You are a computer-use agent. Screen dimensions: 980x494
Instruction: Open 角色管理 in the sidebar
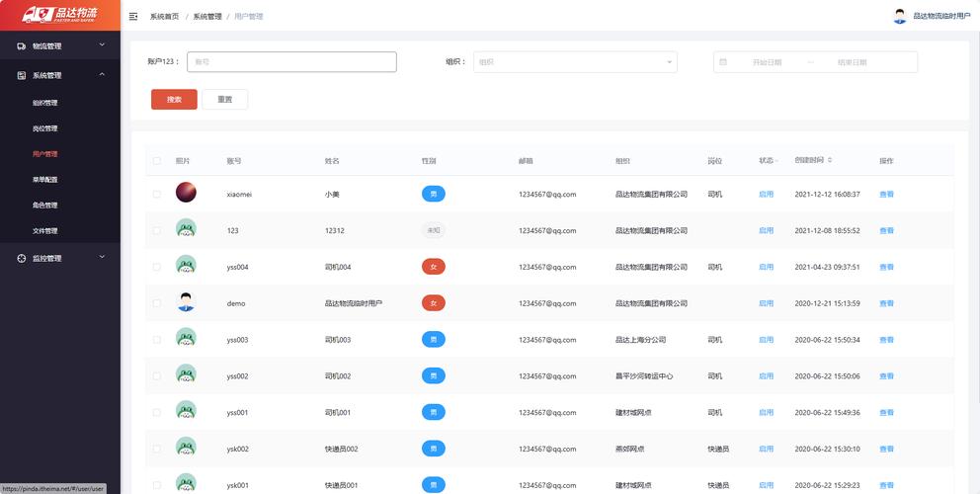(x=45, y=206)
